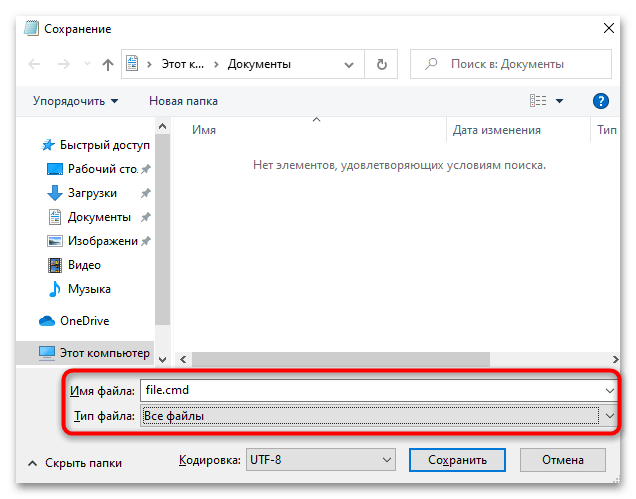Click the OneDrive cloud icon

click(x=47, y=321)
